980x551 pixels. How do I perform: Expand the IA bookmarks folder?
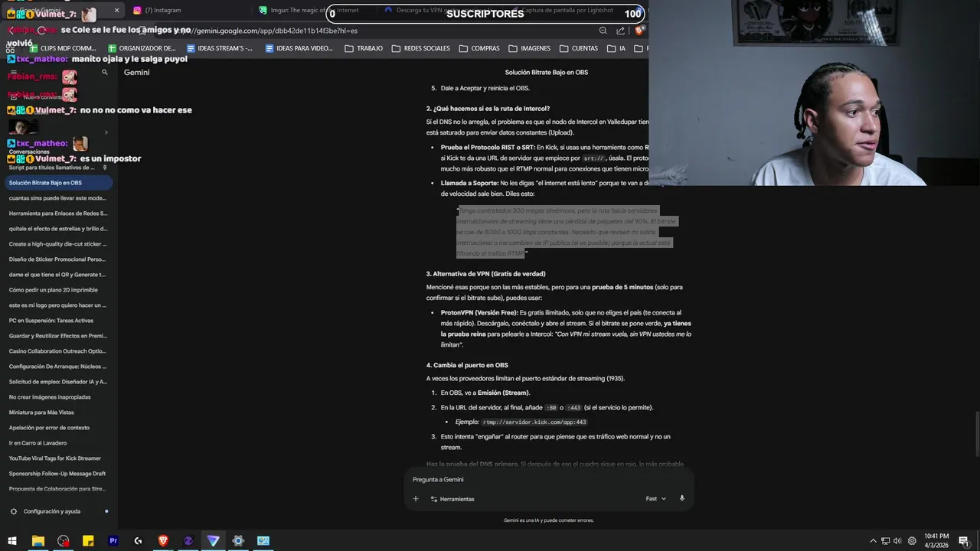pyautogui.click(x=616, y=48)
